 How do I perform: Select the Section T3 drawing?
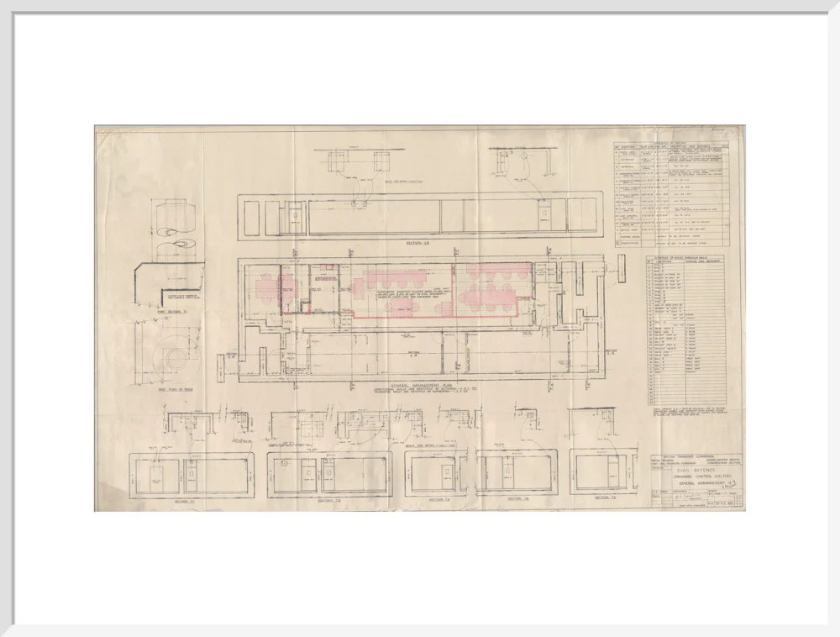coord(438,472)
